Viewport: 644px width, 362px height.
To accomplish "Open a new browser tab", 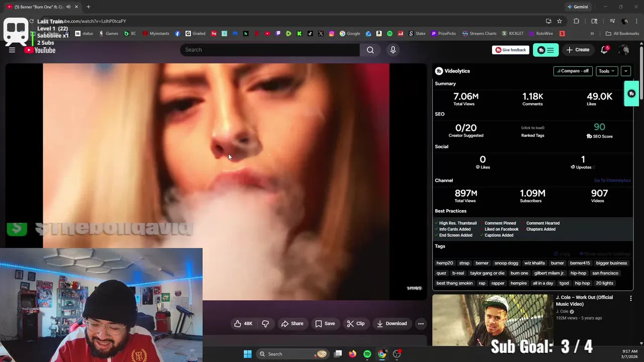I will click(89, 7).
